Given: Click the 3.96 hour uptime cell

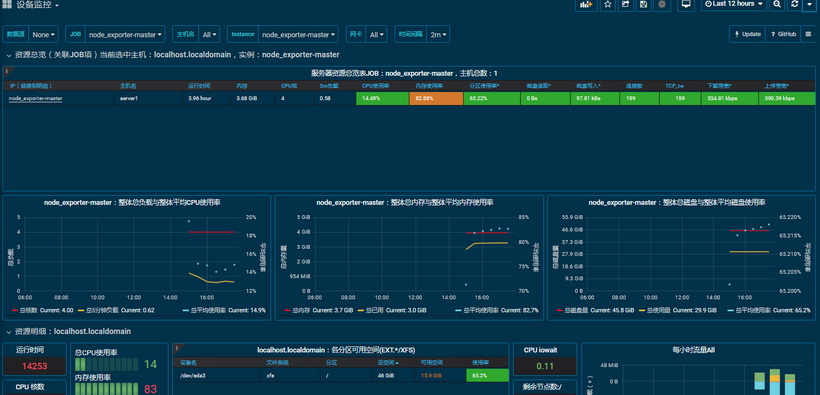Looking at the screenshot, I should pos(207,98).
